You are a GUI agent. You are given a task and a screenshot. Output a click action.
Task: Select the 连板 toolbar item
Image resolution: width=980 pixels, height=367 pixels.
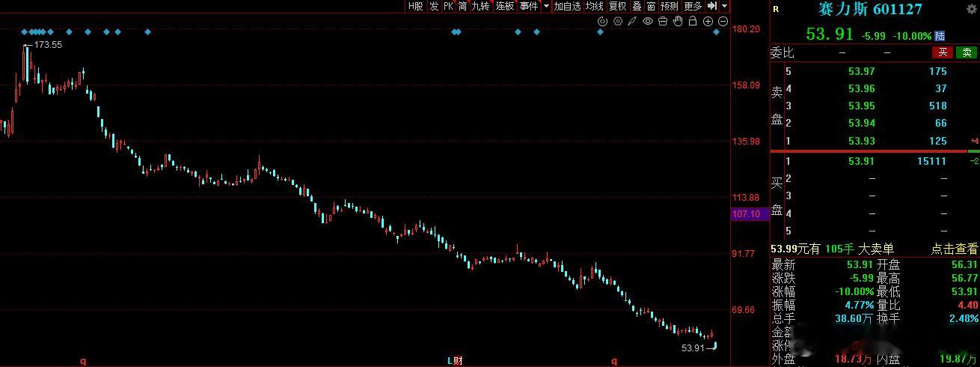(x=505, y=6)
